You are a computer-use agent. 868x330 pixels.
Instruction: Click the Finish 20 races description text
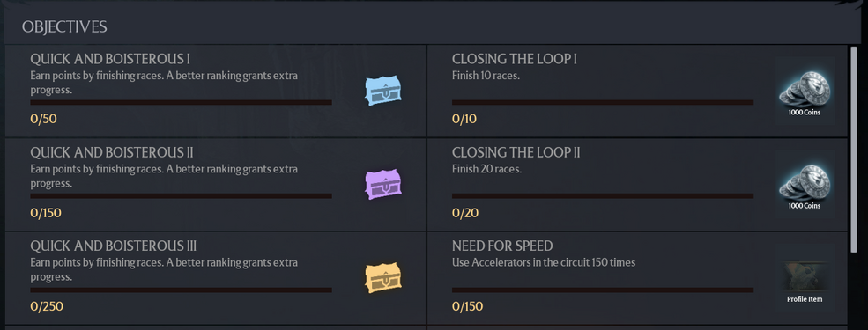[486, 169]
